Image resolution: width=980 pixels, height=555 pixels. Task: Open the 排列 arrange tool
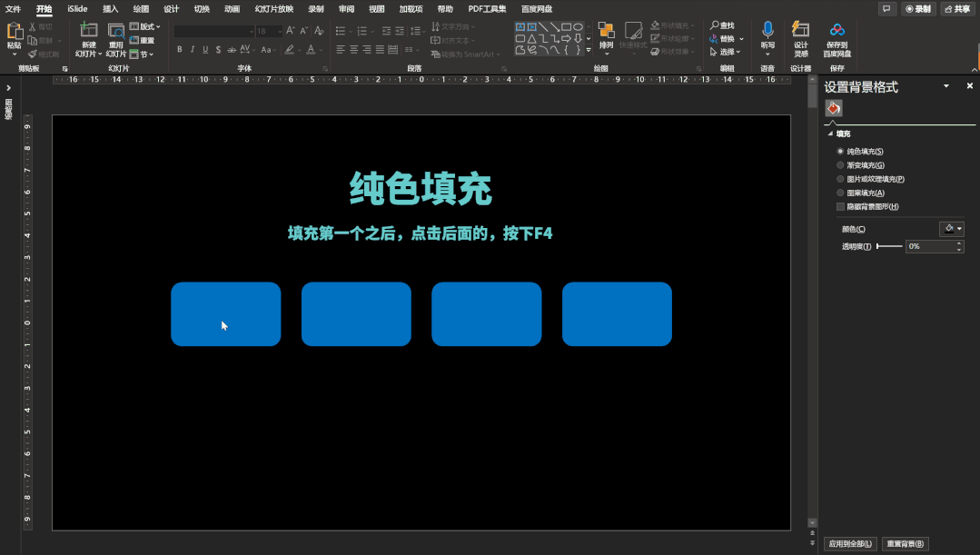pyautogui.click(x=606, y=36)
